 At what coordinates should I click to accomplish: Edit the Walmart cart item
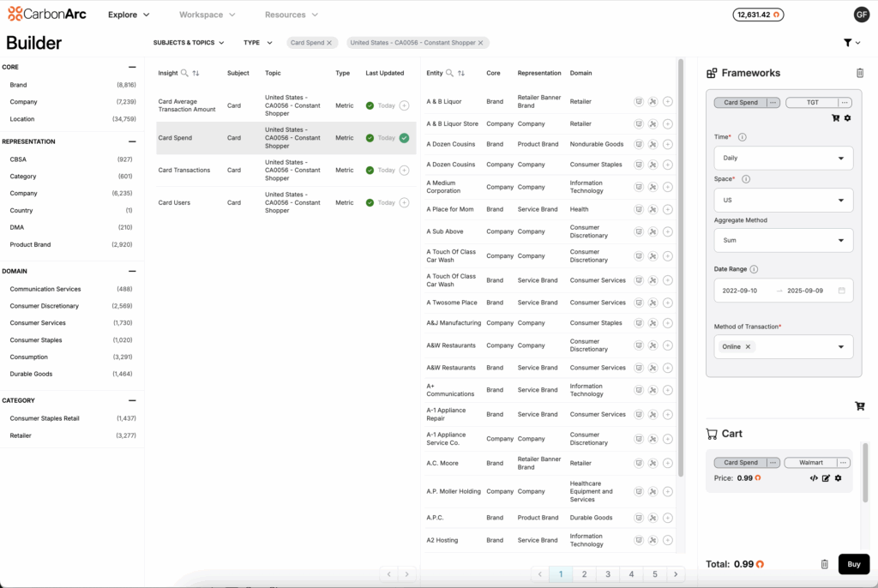click(826, 478)
